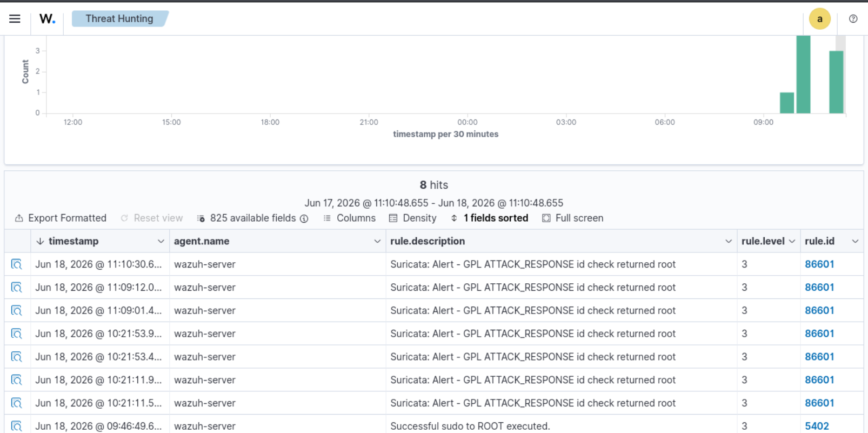
Task: Open rule 86601 link in 10:21:53.9 row
Action: click(x=819, y=334)
